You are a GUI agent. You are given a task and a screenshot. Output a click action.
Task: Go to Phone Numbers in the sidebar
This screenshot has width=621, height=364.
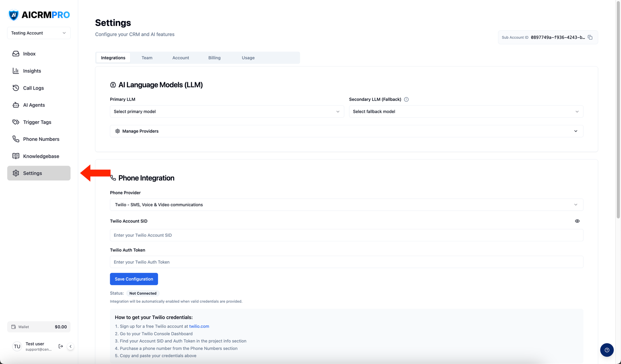[x=39, y=139]
